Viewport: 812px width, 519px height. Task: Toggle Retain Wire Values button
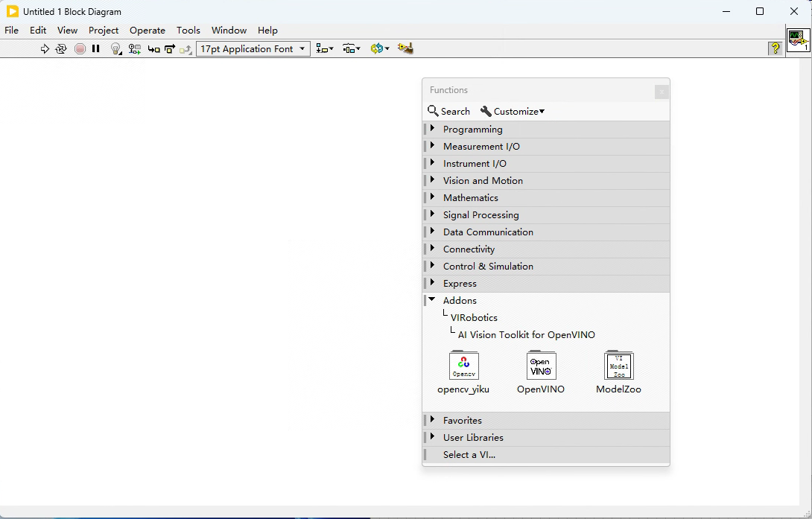[x=134, y=49]
